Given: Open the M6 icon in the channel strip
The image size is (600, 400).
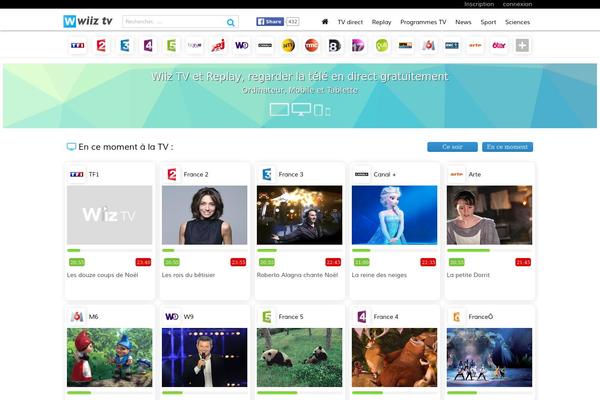Looking at the screenshot, I should pyautogui.click(x=429, y=46).
